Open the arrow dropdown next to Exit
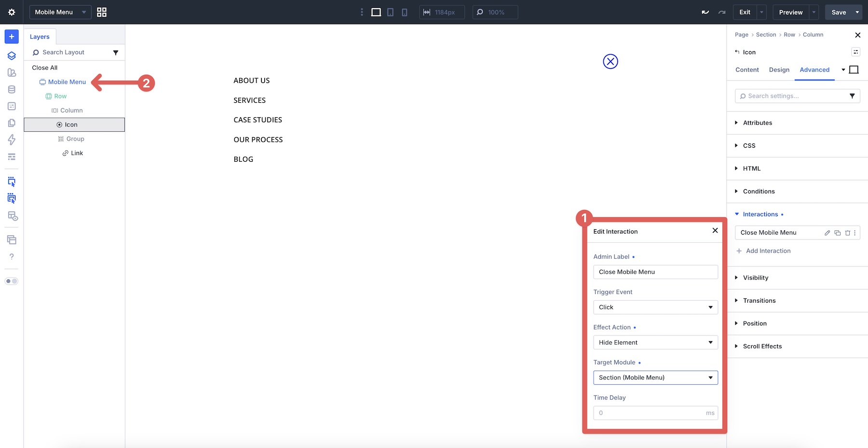The height and width of the screenshot is (448, 868). pyautogui.click(x=762, y=12)
